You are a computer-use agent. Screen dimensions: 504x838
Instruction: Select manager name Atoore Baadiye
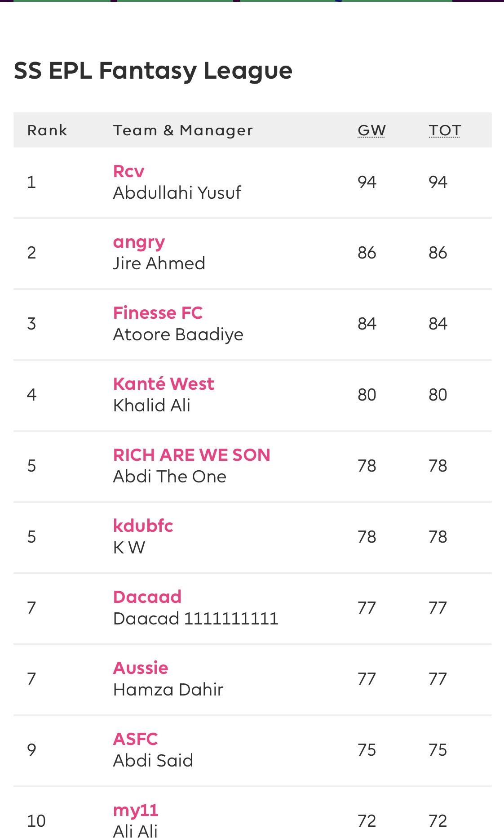[178, 335]
